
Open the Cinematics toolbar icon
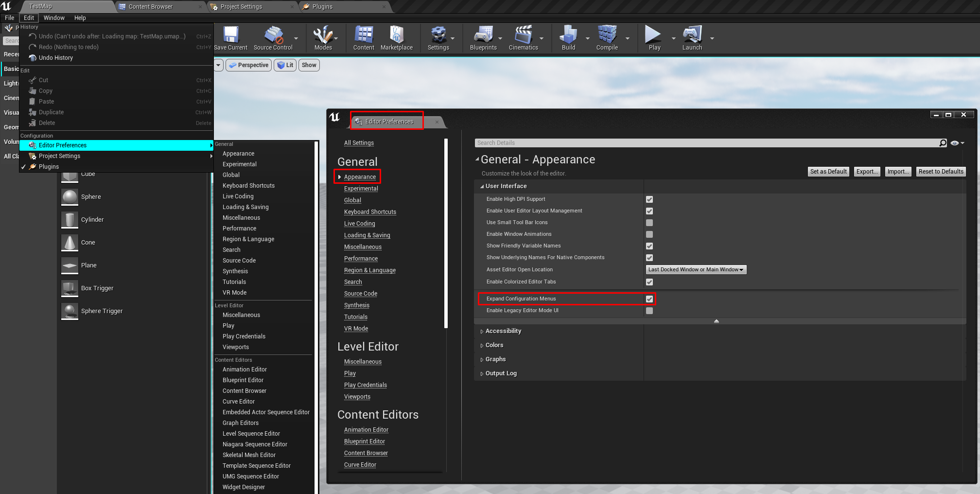523,35
